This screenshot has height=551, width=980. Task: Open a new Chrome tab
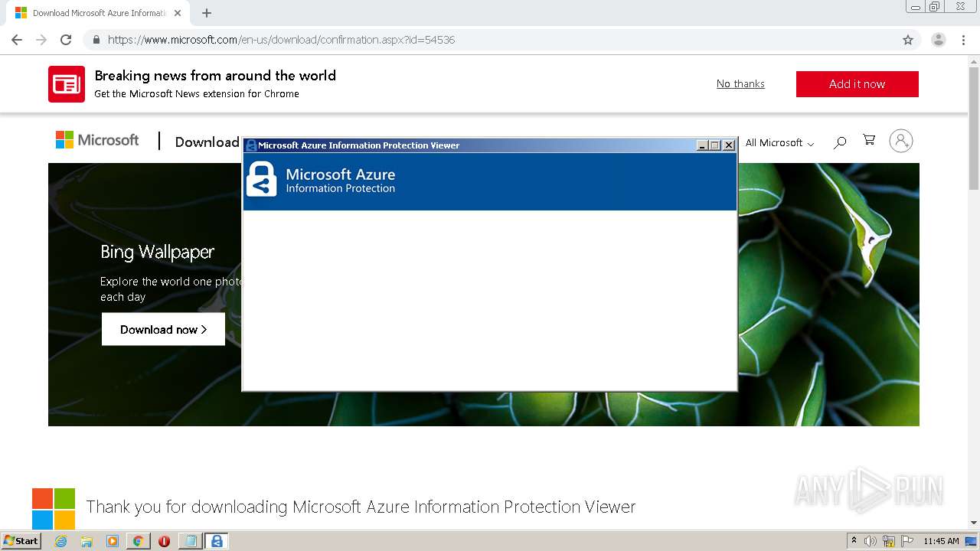[x=207, y=13]
